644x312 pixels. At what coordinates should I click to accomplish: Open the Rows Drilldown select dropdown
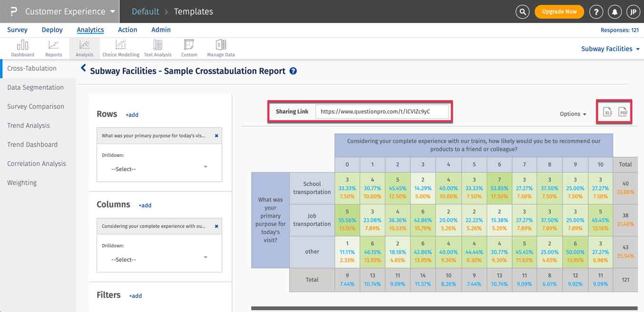[159, 169]
